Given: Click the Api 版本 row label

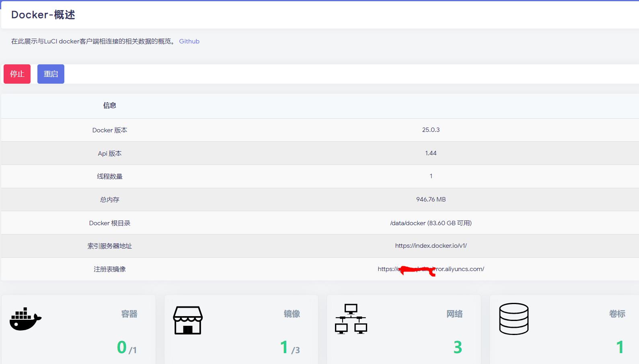Looking at the screenshot, I should click(109, 154).
